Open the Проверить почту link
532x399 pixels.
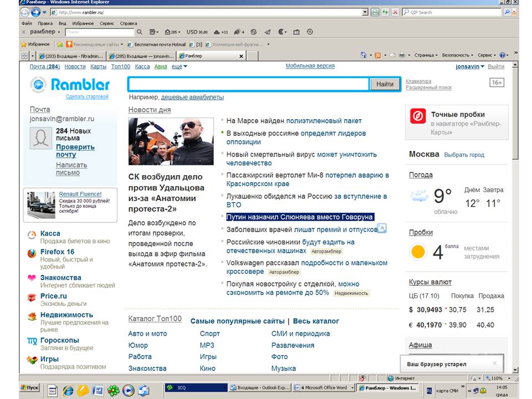point(75,151)
